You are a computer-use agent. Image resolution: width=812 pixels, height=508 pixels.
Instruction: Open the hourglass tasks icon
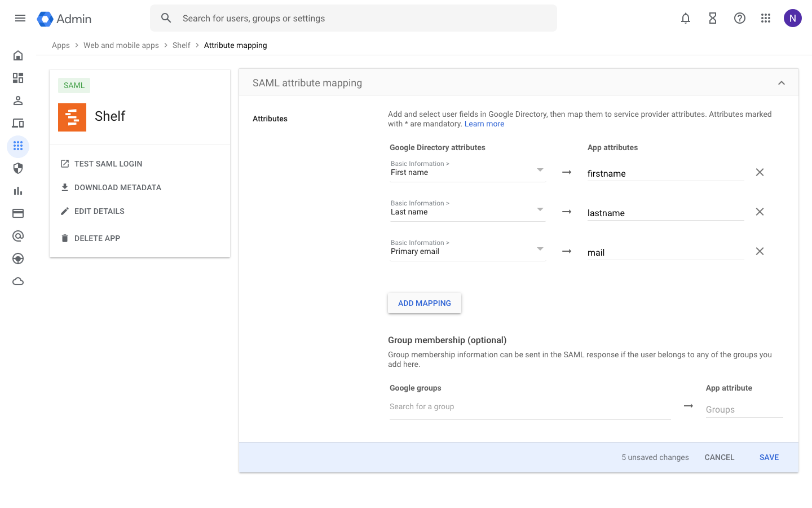(713, 18)
